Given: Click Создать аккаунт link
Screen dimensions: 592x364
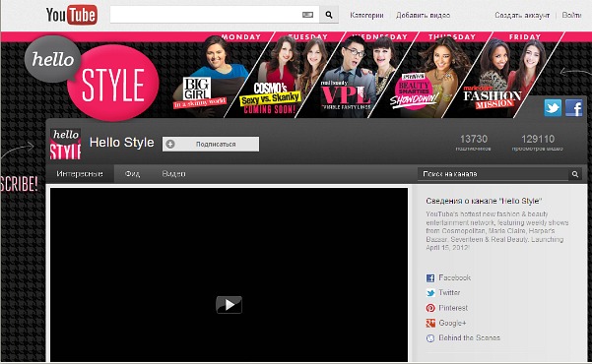Looking at the screenshot, I should coord(522,15).
